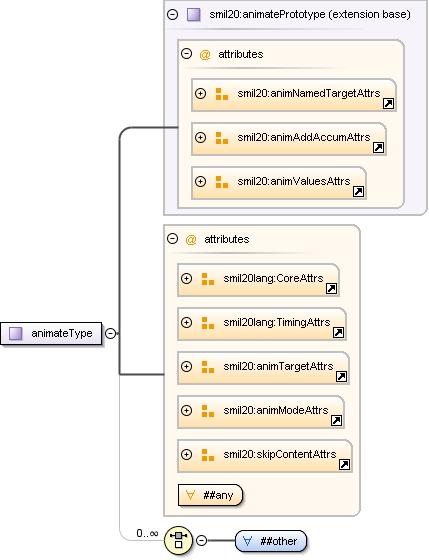Click the 0..∞ cardinality label

pos(147,533)
